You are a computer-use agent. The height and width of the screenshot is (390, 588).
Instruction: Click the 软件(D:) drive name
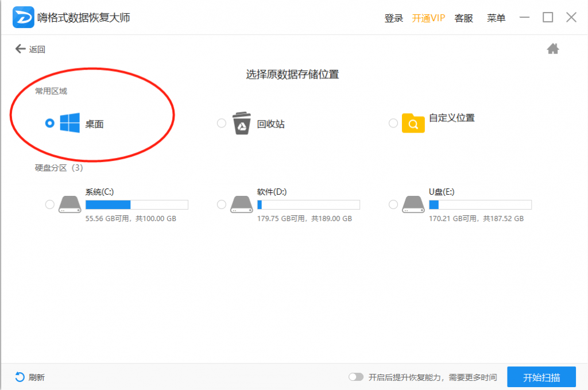[x=272, y=192]
